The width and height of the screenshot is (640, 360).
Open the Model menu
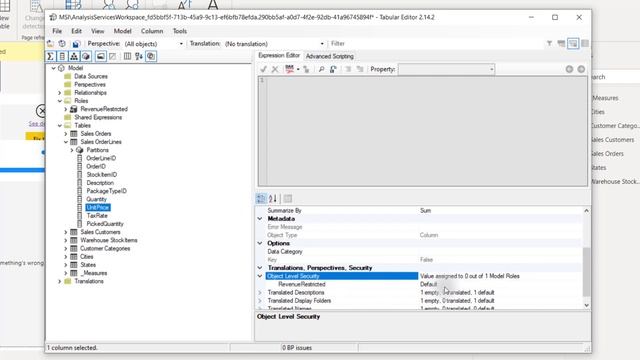122,31
